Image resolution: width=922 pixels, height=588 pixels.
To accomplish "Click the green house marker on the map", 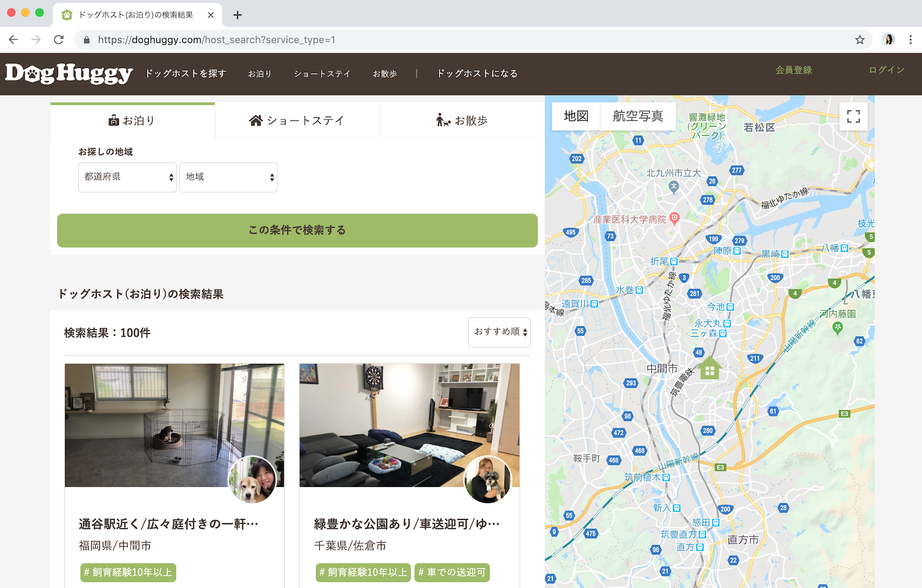I will pyautogui.click(x=709, y=368).
